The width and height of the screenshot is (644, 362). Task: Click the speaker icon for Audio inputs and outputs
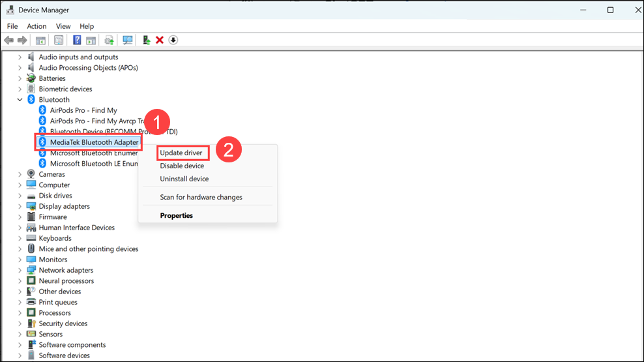31,57
